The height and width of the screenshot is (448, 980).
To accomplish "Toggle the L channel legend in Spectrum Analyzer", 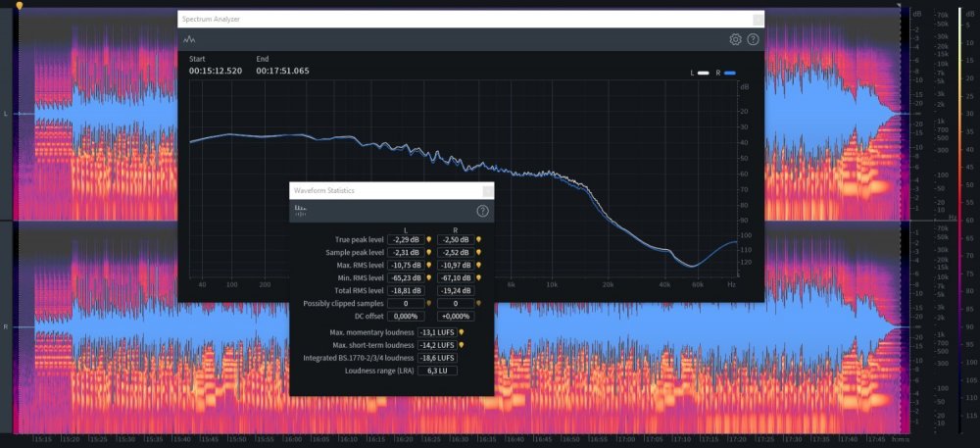I will (698, 73).
